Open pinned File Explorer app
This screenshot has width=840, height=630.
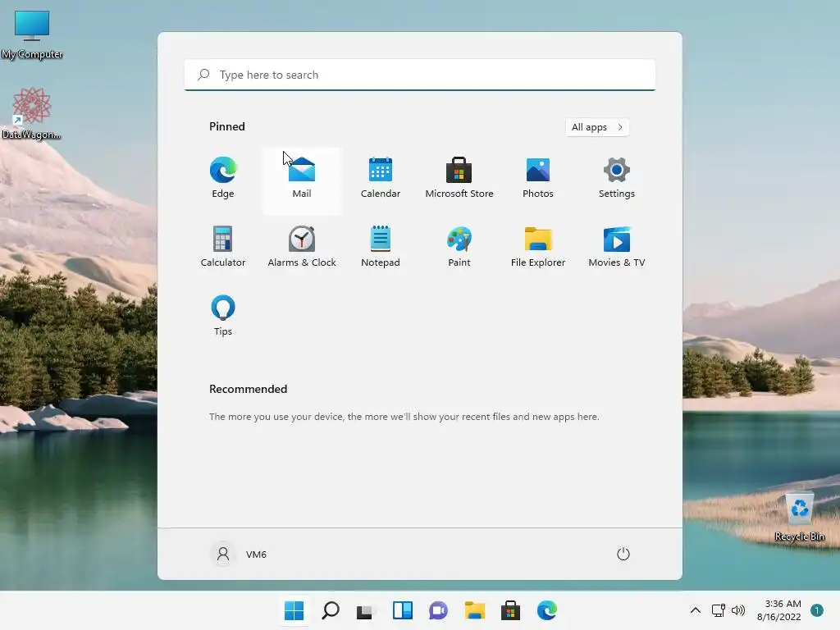(x=538, y=247)
